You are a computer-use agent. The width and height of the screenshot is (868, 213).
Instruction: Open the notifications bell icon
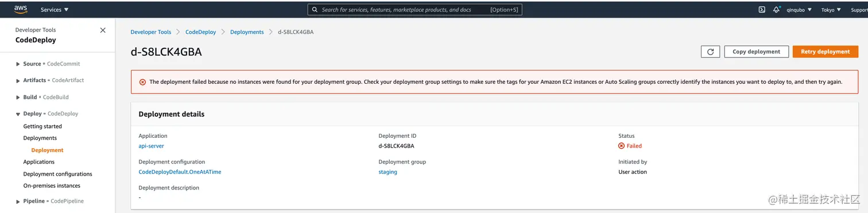tap(777, 10)
